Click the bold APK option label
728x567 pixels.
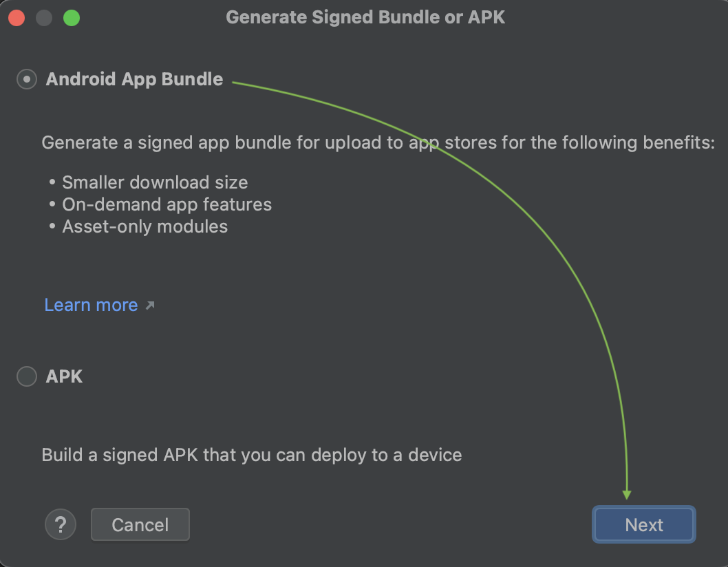(64, 376)
